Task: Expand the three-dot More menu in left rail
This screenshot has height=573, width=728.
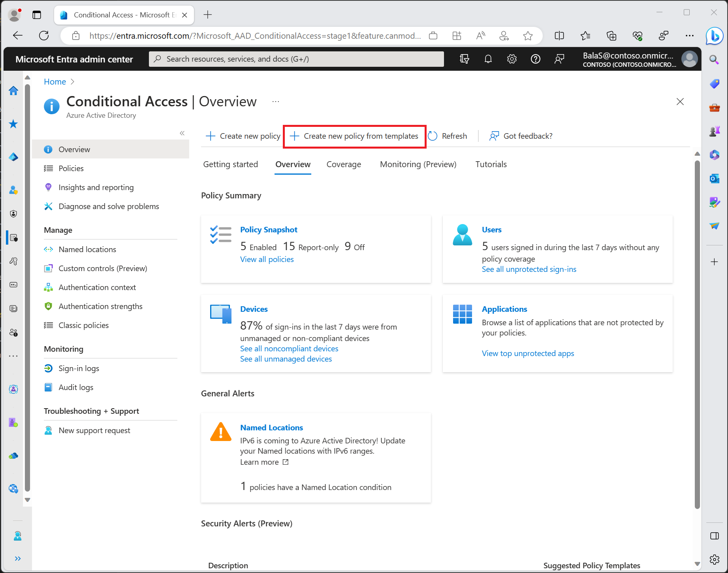Action: tap(13, 356)
